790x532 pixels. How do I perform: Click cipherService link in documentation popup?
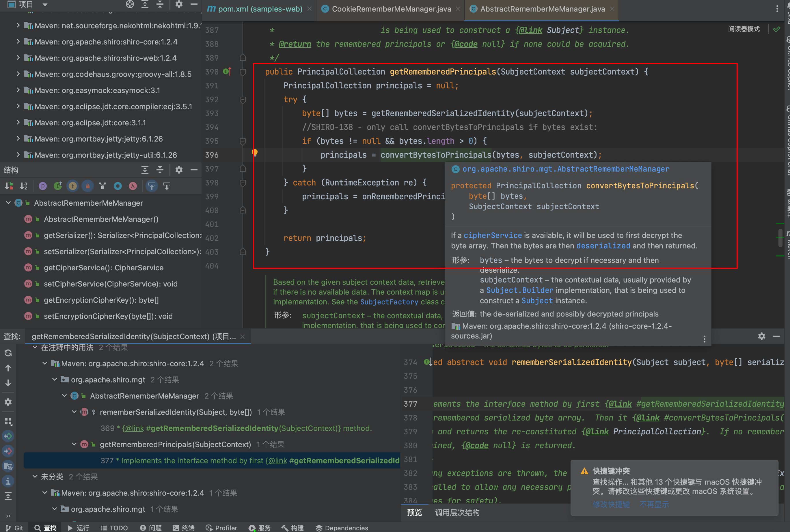coord(493,235)
